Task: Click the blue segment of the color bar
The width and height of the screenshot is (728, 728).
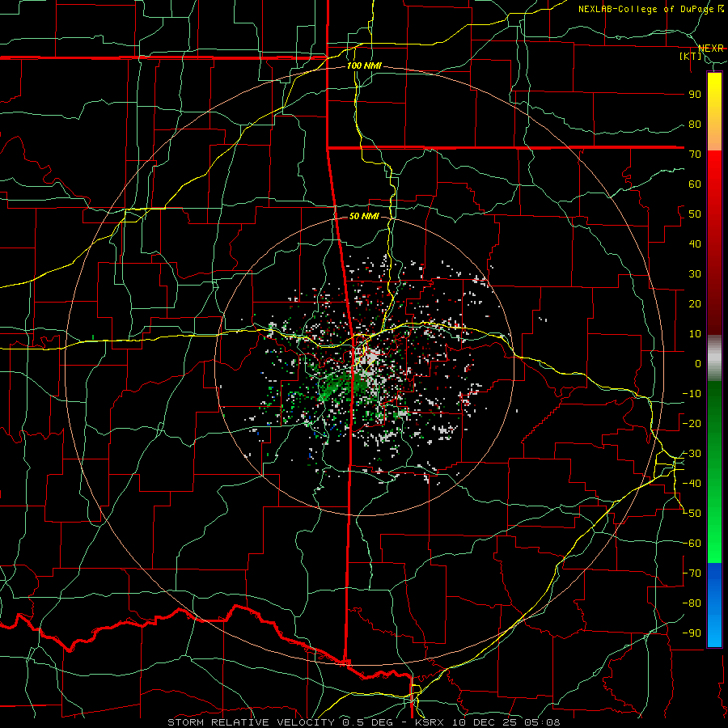Action: point(714,604)
